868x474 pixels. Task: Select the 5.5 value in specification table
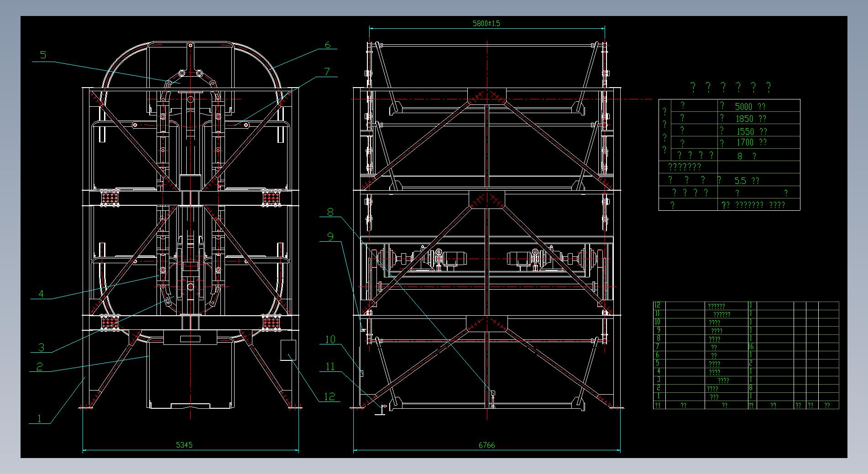click(x=741, y=181)
